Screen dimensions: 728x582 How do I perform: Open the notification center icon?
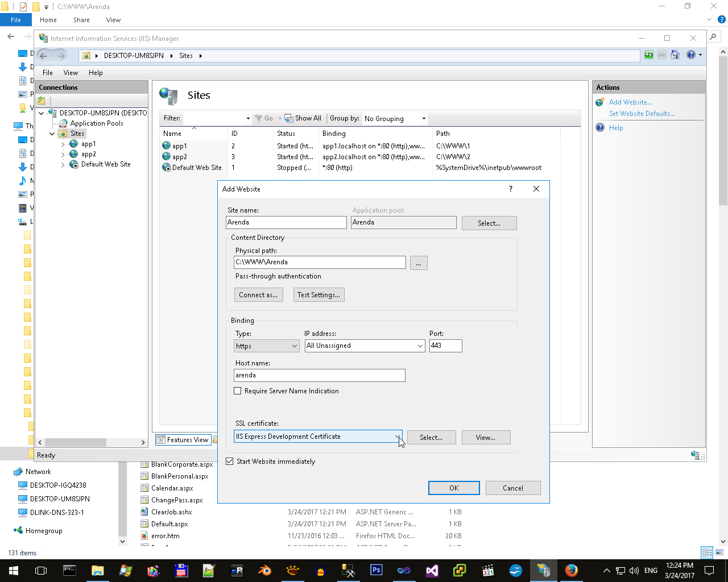click(x=709, y=571)
